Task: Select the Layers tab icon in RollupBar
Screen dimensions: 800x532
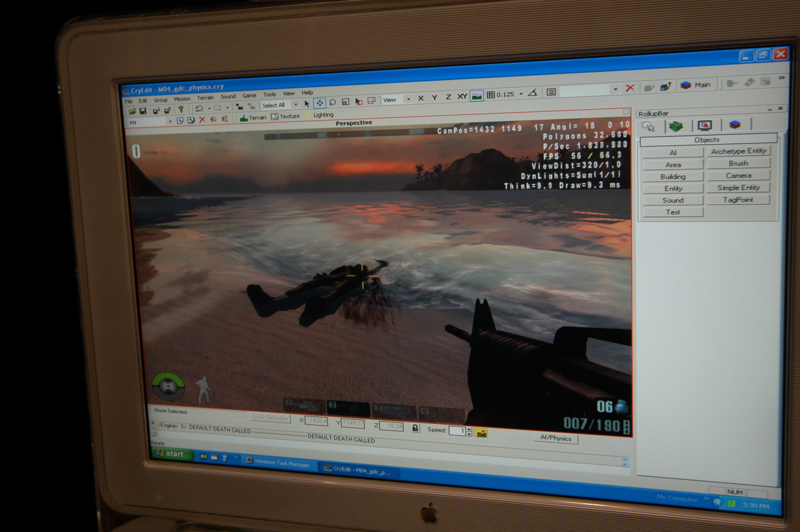Action: point(735,124)
